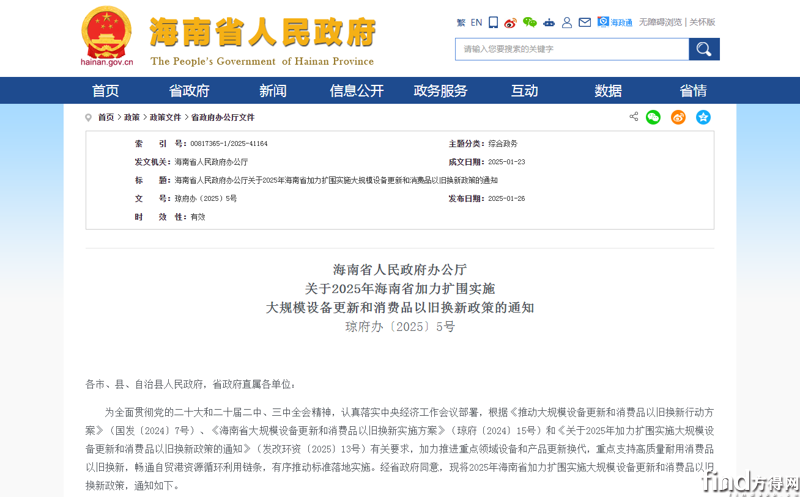Switch to Traditional Chinese (繁)
Screen dimensions: 800x497
(x=461, y=22)
